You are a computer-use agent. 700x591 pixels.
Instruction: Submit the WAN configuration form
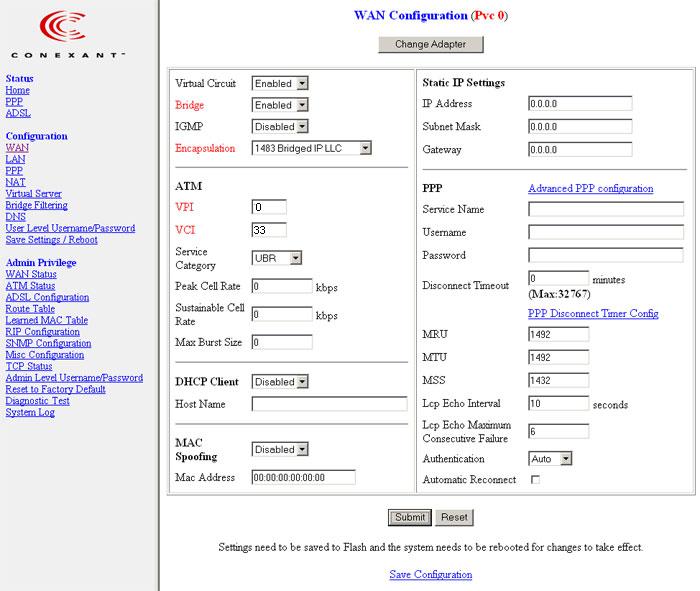pos(410,517)
